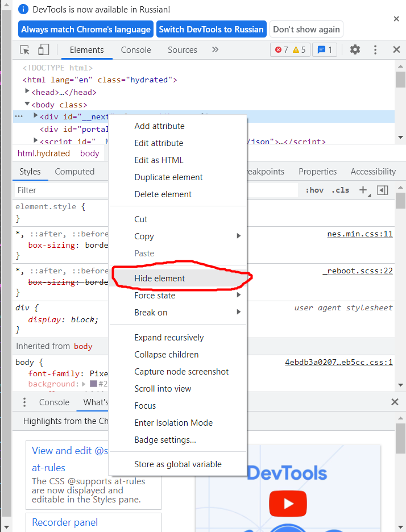The height and width of the screenshot is (532, 406).
Task: Open the Force state submenu
Action: [178, 295]
